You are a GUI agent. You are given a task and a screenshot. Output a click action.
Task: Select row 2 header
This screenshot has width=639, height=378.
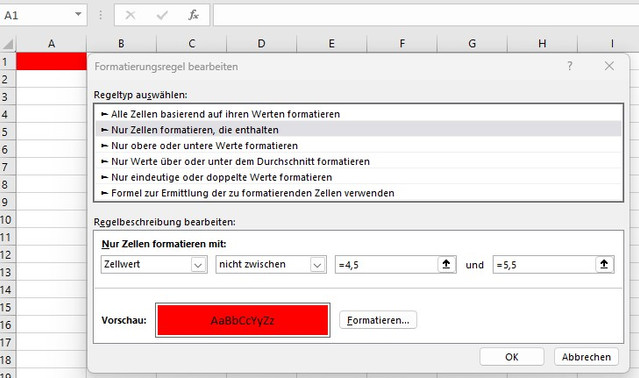[x=8, y=79]
